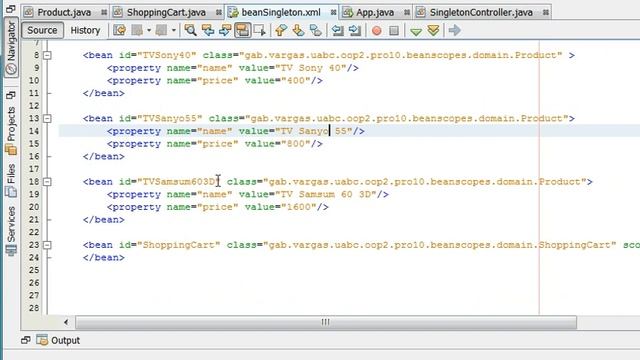Click id "ShoppingCart" on line 23
Screen dimensions: 640x360
pos(178,245)
